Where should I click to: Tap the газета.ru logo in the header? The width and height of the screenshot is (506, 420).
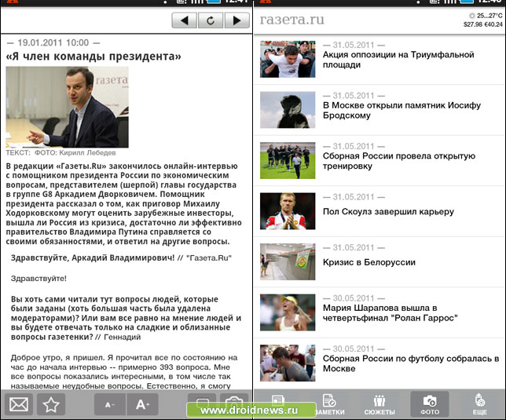(291, 20)
